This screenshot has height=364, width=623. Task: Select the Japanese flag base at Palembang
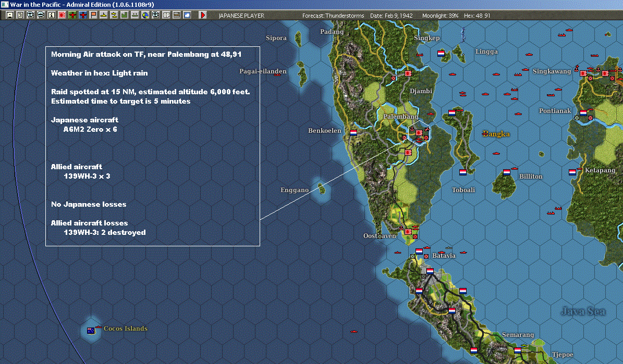tap(419, 133)
